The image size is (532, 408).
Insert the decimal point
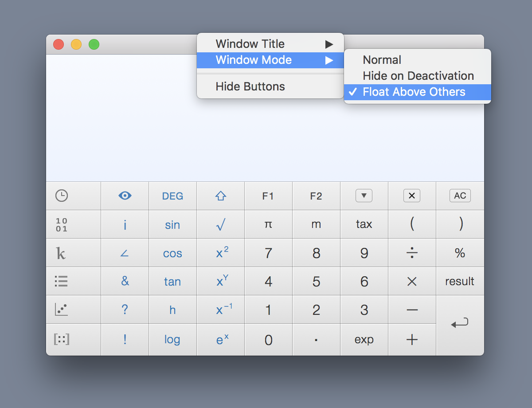pos(316,340)
